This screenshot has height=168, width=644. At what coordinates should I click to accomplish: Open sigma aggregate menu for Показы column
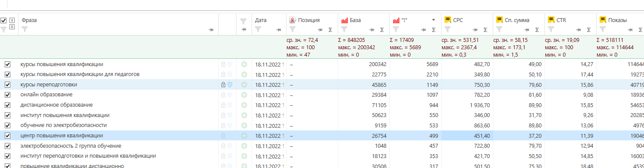click(641, 30)
